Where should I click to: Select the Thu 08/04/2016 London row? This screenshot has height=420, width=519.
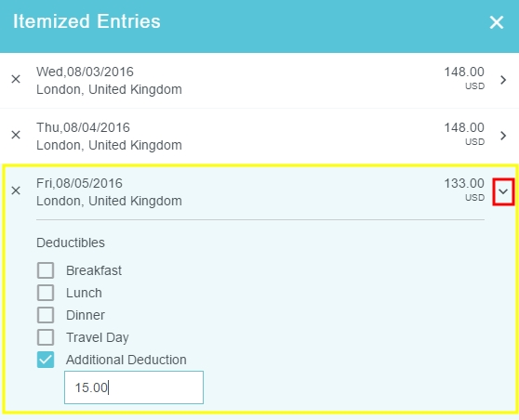click(x=259, y=137)
